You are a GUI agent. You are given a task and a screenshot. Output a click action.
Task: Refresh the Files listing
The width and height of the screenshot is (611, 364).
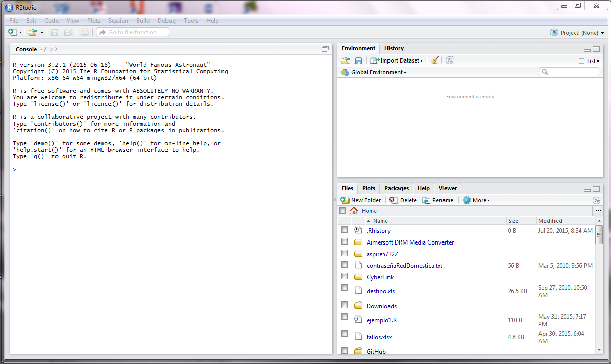coord(596,200)
